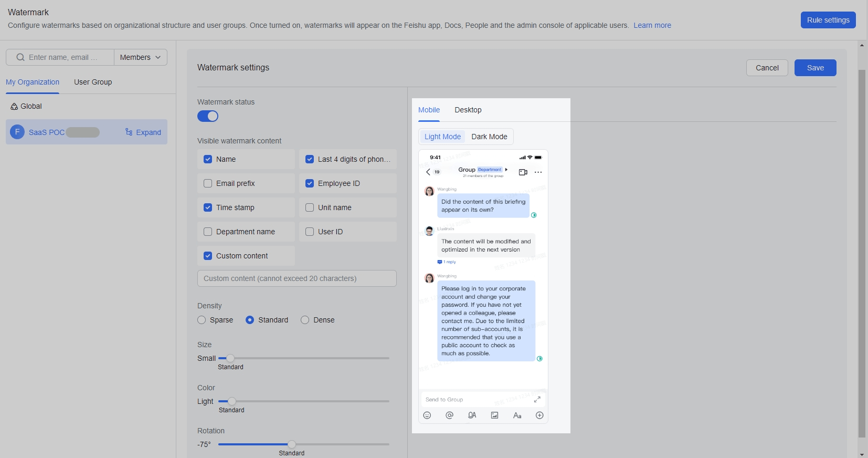Turn off the Watermark status switch
868x458 pixels.
208,116
